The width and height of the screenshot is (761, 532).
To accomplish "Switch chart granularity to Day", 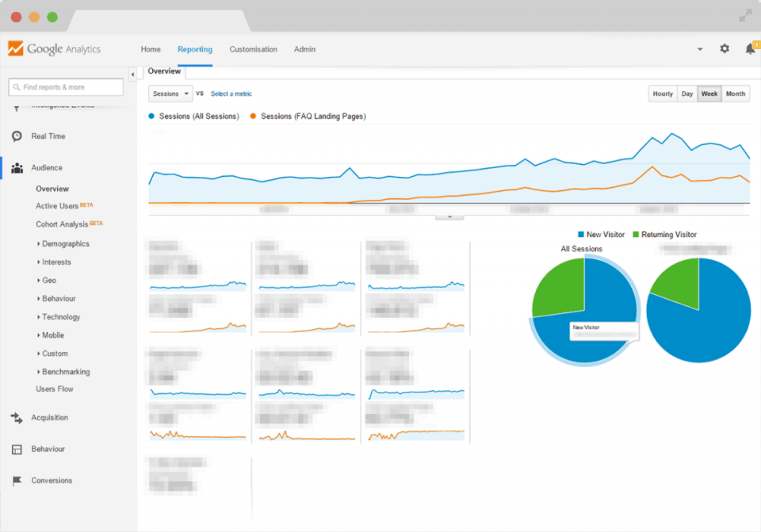I will [687, 94].
